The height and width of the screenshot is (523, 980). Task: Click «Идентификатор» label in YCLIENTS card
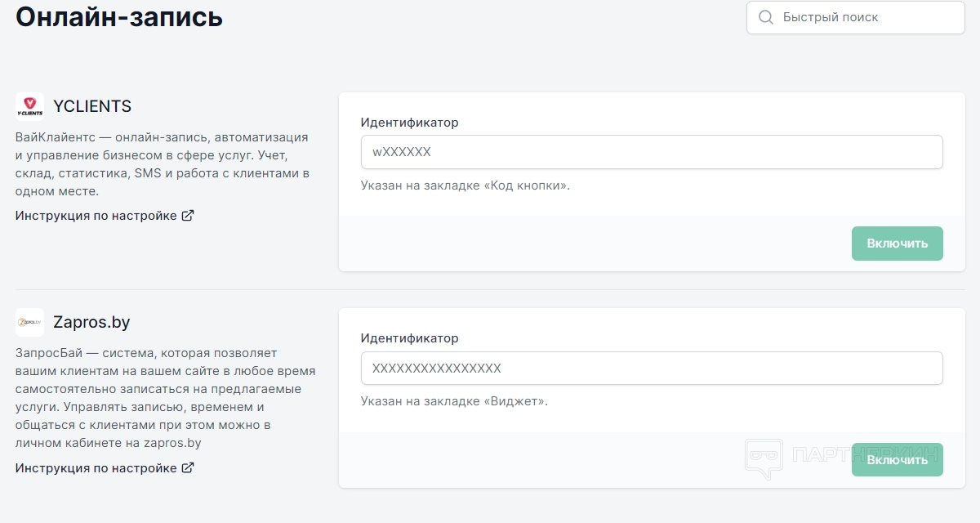409,123
